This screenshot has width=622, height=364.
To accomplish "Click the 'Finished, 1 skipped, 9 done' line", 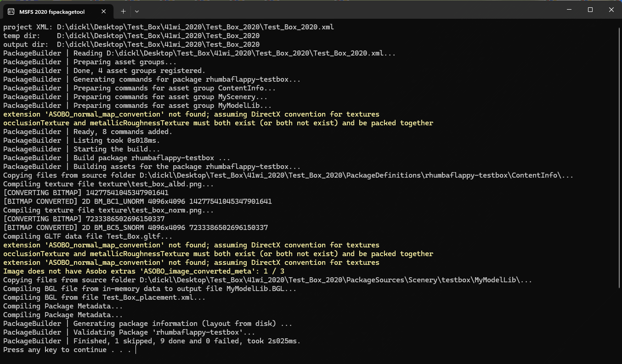I will tap(152, 341).
